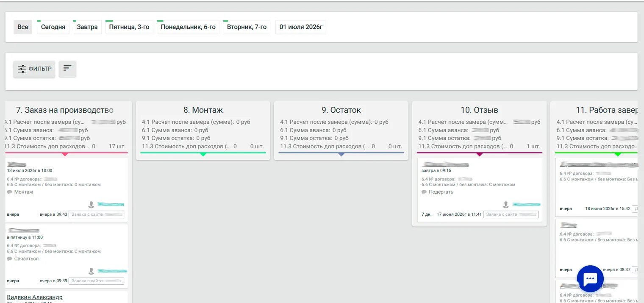Click the Заявка с сайта tag on Связаться card
The width and height of the screenshot is (644, 303).
coord(96,281)
